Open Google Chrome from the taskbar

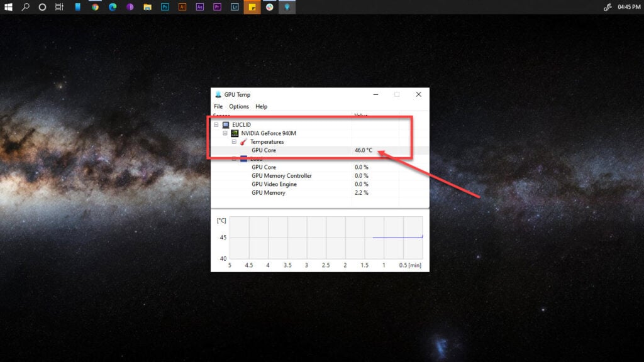[x=95, y=7]
